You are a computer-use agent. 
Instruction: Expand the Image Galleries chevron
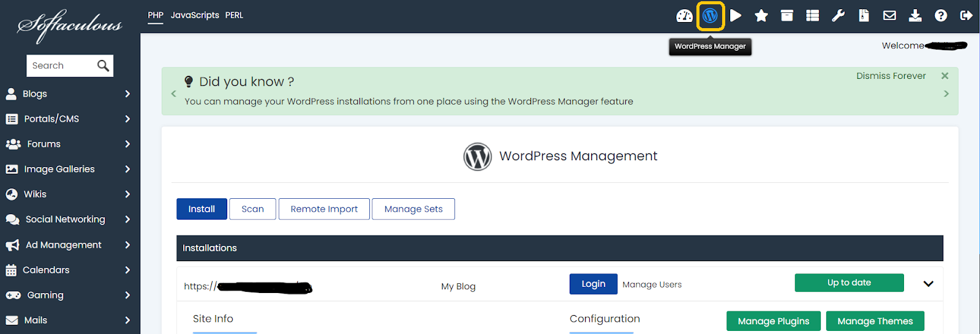(127, 169)
